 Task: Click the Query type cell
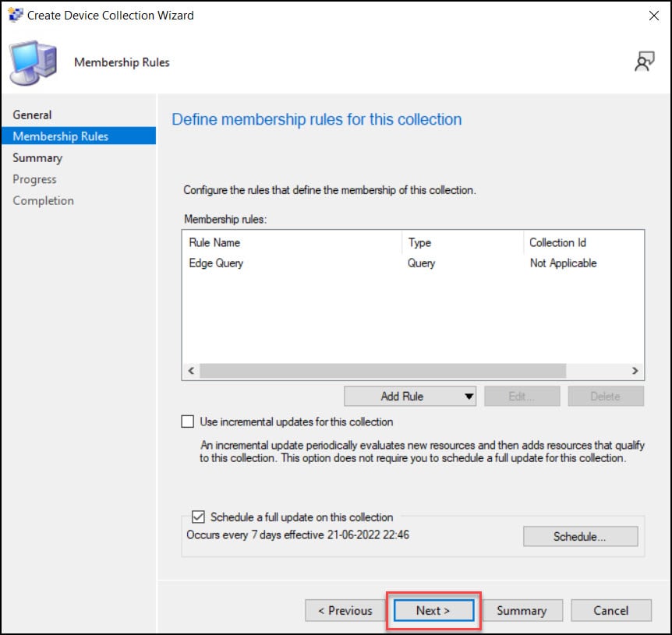coord(421,263)
